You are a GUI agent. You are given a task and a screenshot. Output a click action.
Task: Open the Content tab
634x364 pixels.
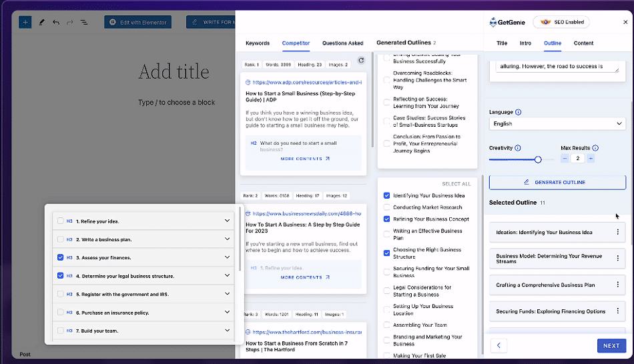coord(583,43)
